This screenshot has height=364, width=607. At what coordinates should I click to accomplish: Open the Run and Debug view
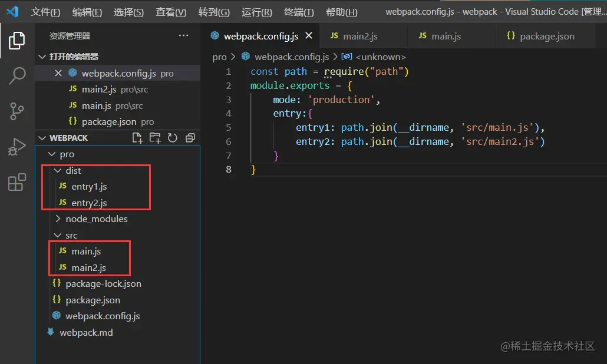17,147
